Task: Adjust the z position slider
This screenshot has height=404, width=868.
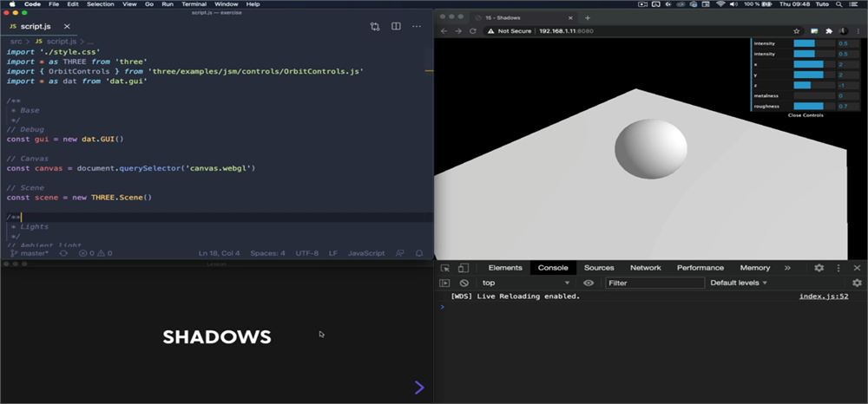Action: pos(814,85)
